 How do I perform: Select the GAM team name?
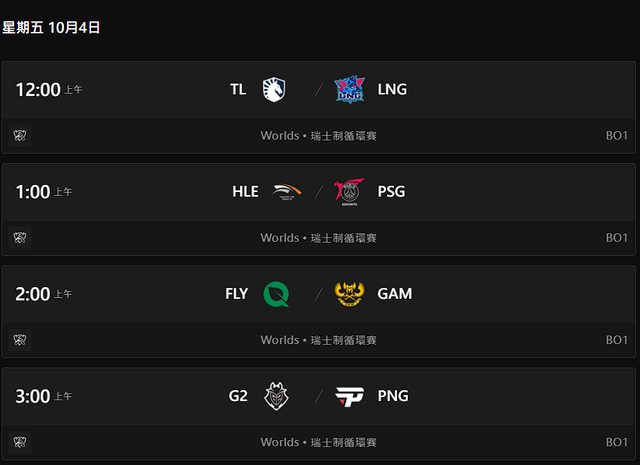point(395,294)
